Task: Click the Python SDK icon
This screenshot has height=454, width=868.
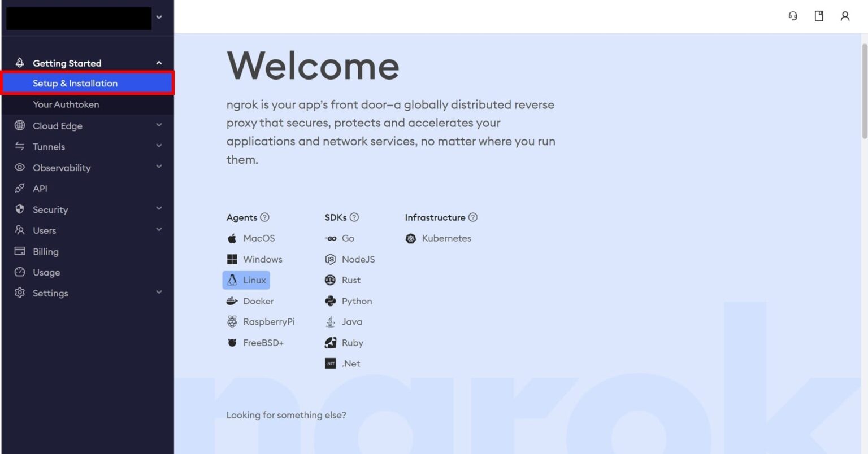Action: click(x=331, y=302)
